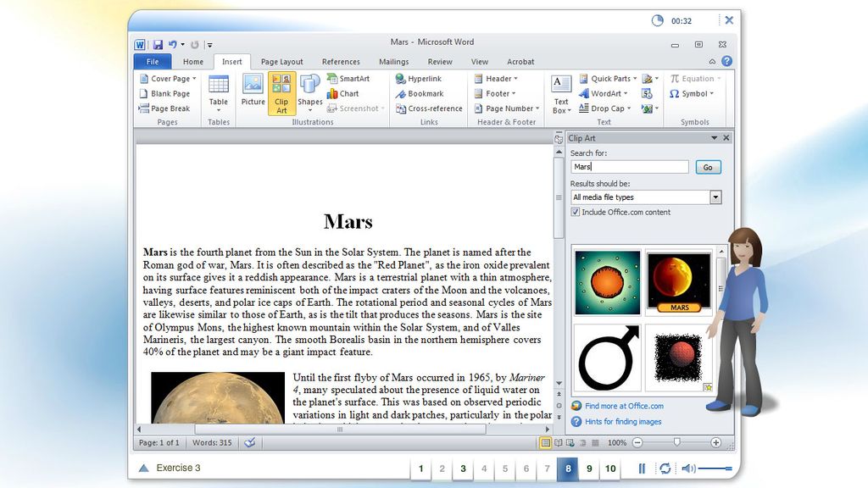Click Words: 315 in status bar
Image resolution: width=868 pixels, height=488 pixels.
click(x=212, y=442)
